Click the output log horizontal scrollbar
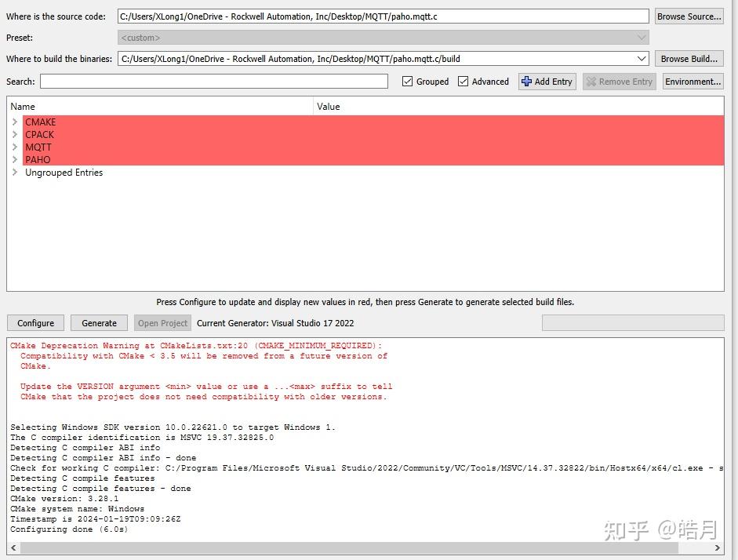Screen dimensions: 738x560 tap(349, 547)
